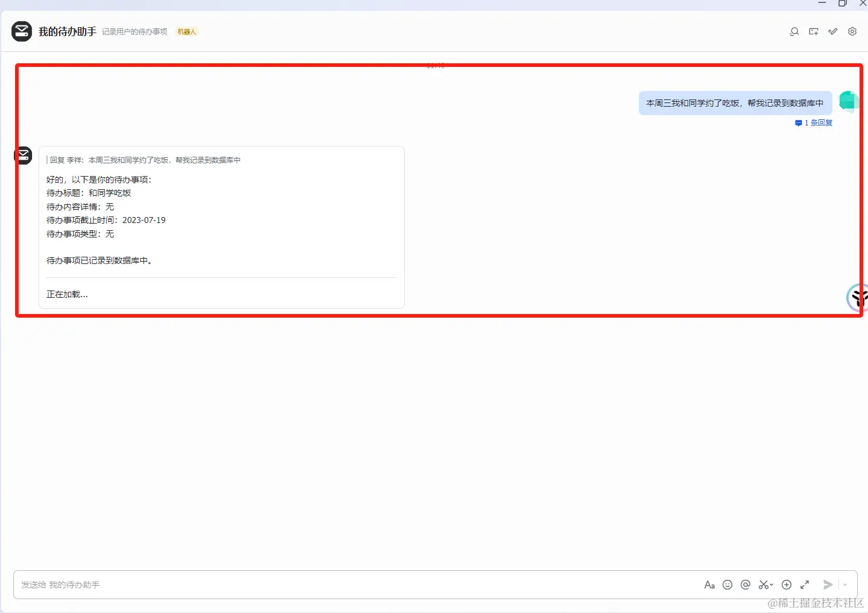
Task: Open the 1 条回复 thread link
Action: tap(814, 123)
